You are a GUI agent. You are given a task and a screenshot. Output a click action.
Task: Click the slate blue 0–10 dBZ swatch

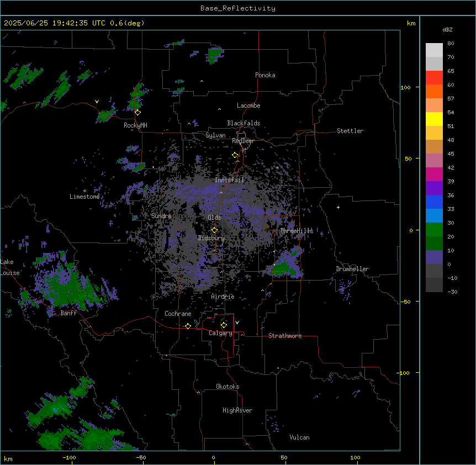(x=434, y=257)
